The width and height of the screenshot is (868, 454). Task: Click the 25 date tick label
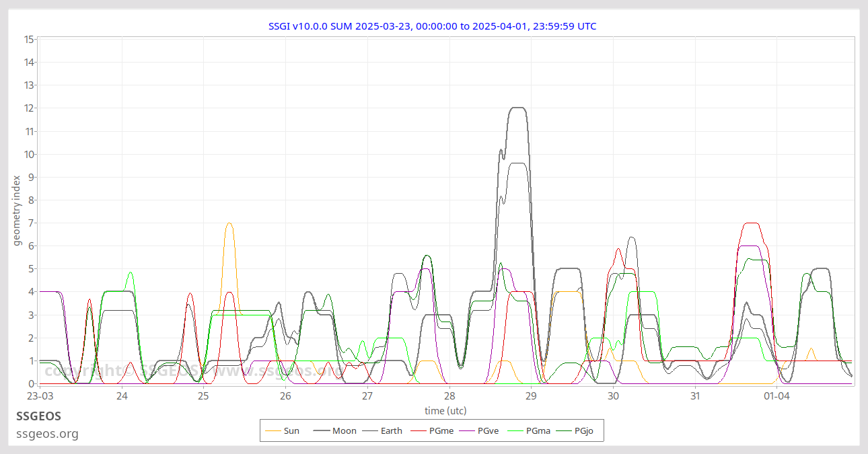(x=204, y=396)
